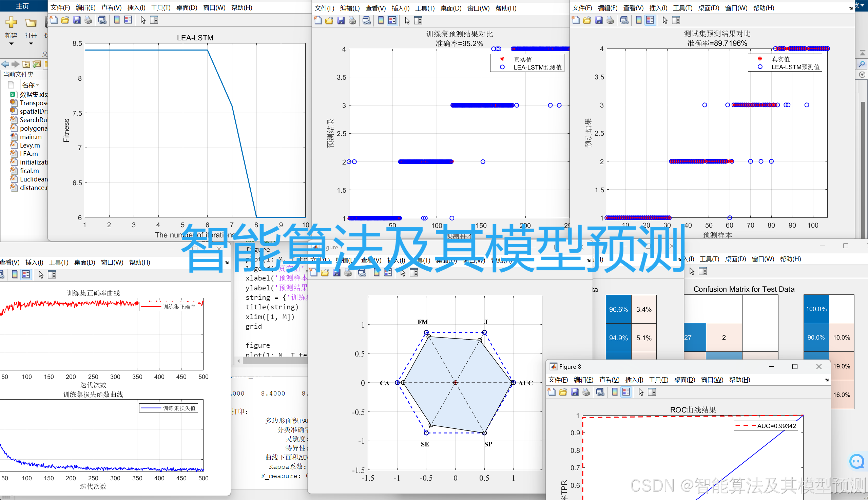Toggle Insert Colorbar in radar chart figure
The width and height of the screenshot is (868, 500).
point(377,273)
